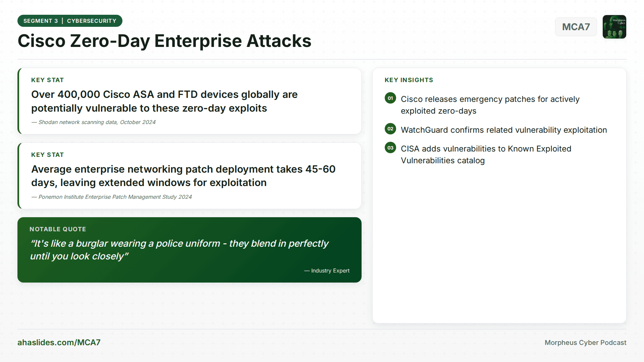This screenshot has width=644, height=362.
Task: Click the NOTABLE QUOTE label on green card
Action: [58, 229]
